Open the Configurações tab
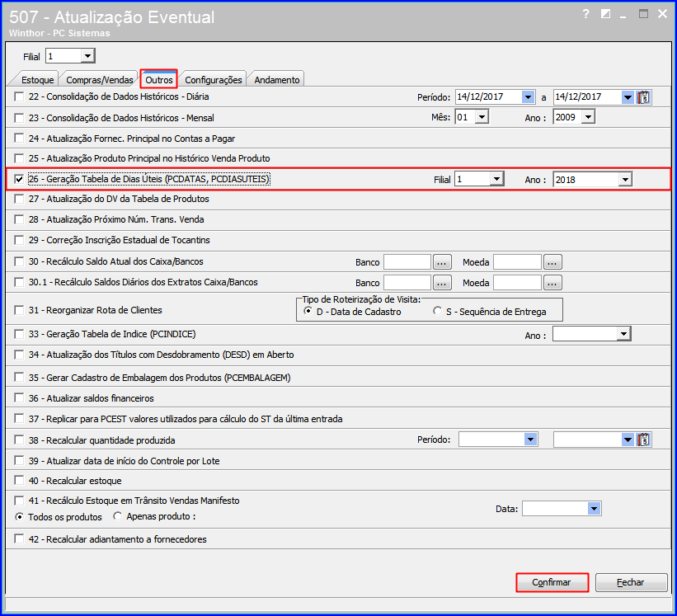 [214, 80]
